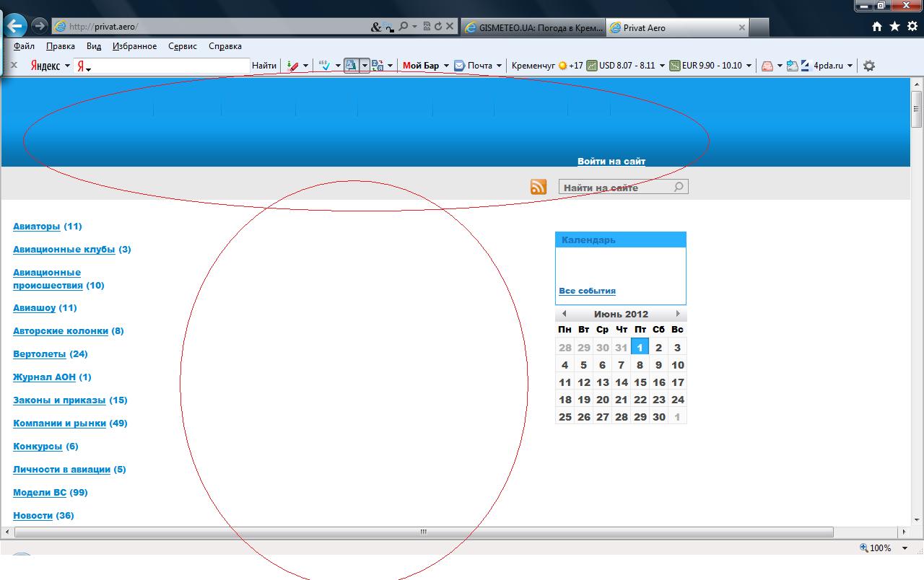Click the Почта mail icon
The width and height of the screenshot is (924, 580).
coord(459,66)
